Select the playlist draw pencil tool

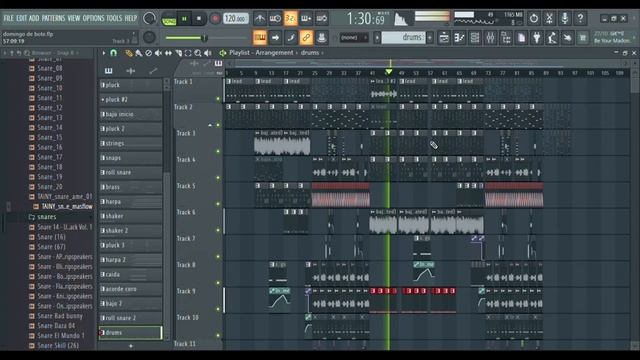[x=129, y=53]
